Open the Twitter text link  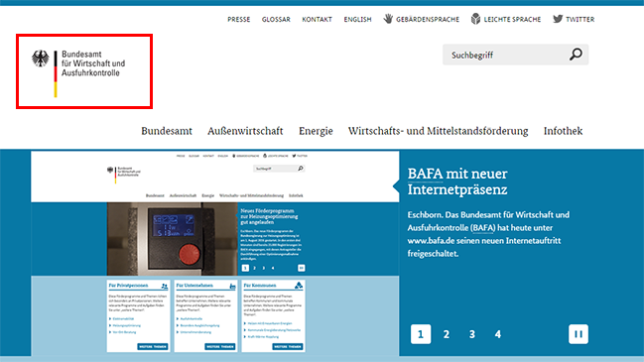coord(580,19)
